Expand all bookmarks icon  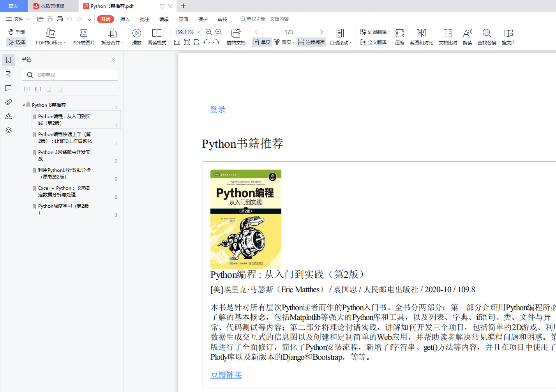coord(27,90)
